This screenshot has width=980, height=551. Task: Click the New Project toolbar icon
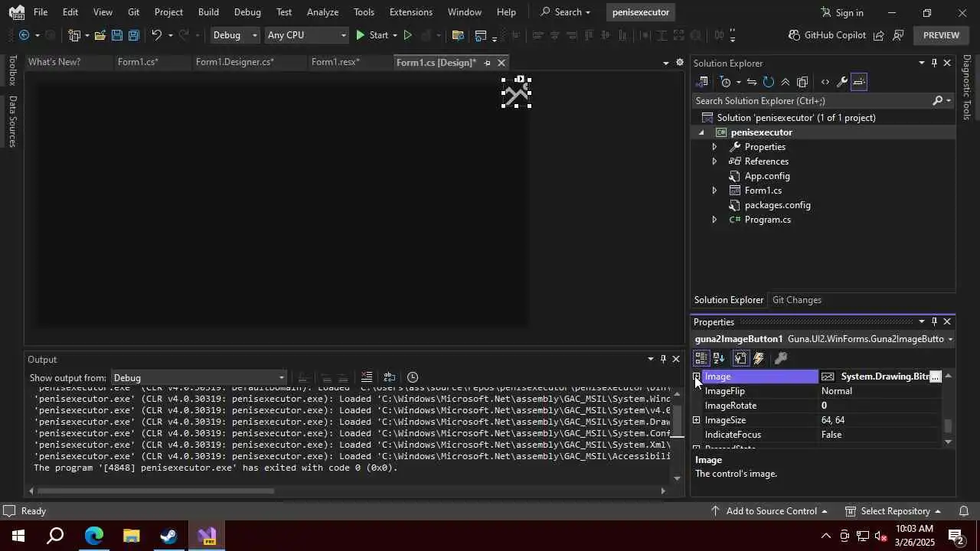click(74, 35)
